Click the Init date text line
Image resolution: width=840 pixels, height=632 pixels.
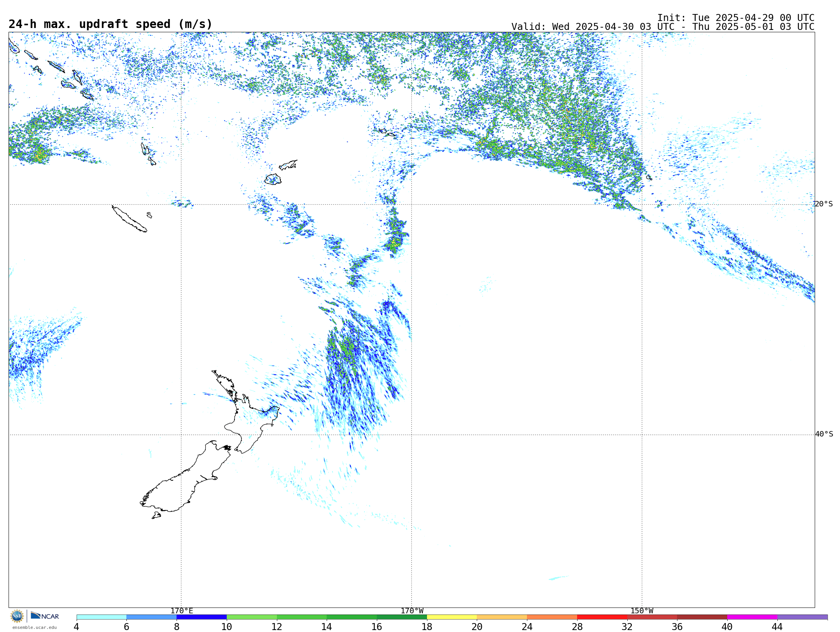(736, 18)
